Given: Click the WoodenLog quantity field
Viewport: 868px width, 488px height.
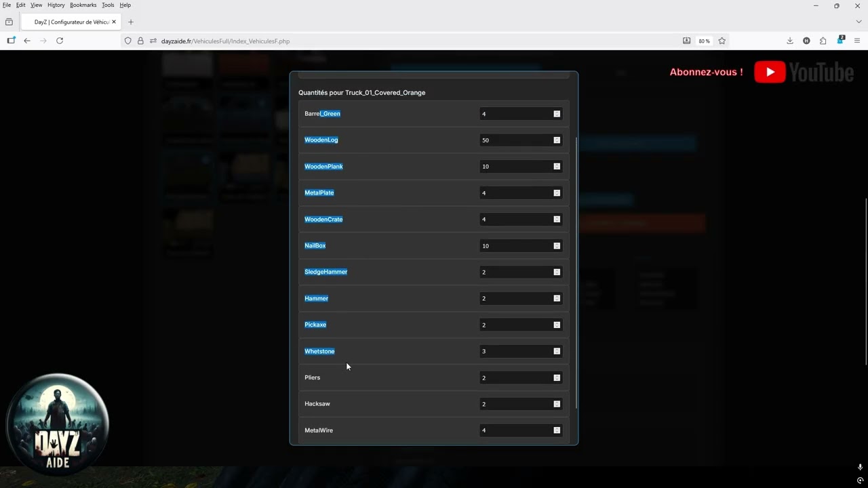Looking at the screenshot, I should click(x=521, y=140).
